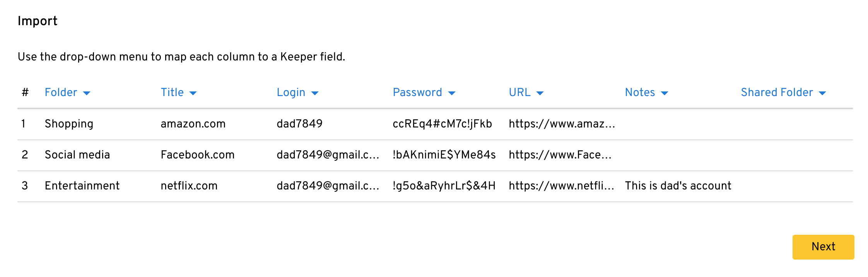Select the Shopping folder cell
868x277 pixels.
69,124
